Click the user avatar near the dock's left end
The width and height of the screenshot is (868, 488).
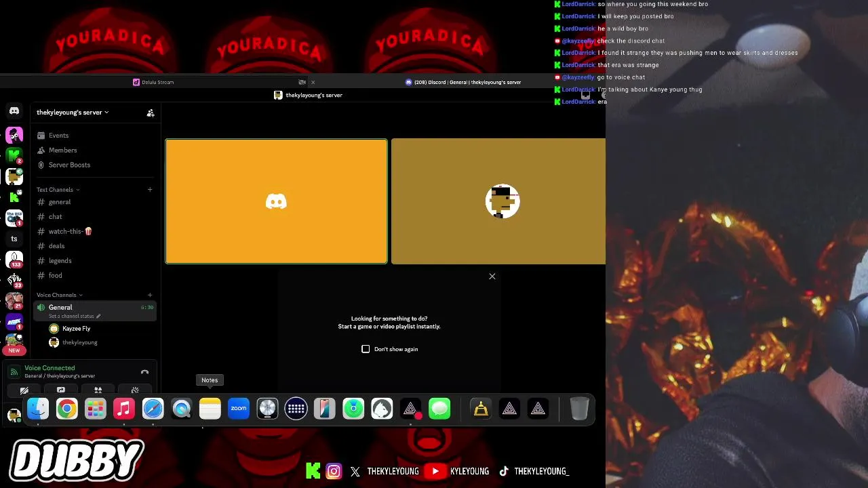[x=14, y=415]
